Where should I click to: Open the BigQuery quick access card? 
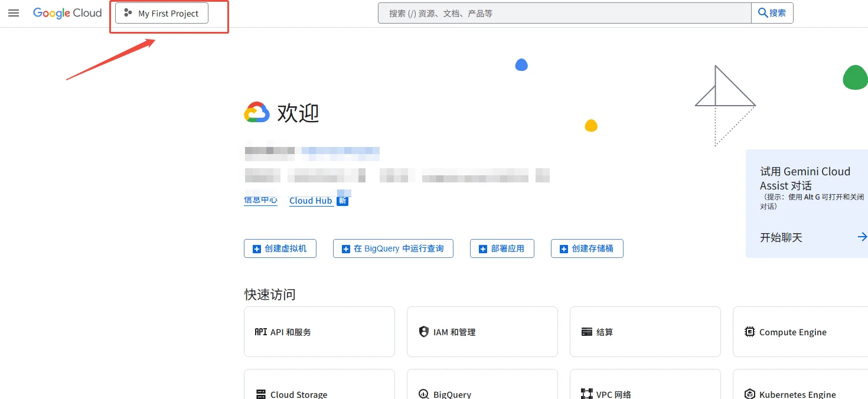coord(482,388)
